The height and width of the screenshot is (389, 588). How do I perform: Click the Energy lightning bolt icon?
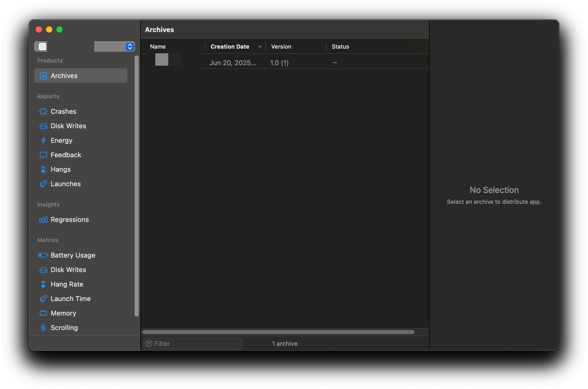click(43, 140)
